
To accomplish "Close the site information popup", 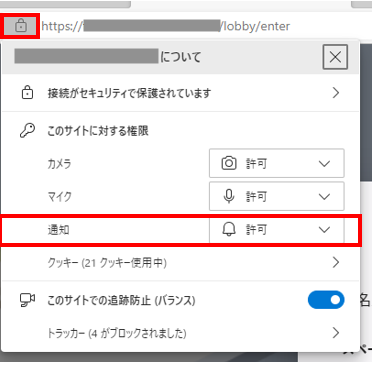I will coord(335,57).
